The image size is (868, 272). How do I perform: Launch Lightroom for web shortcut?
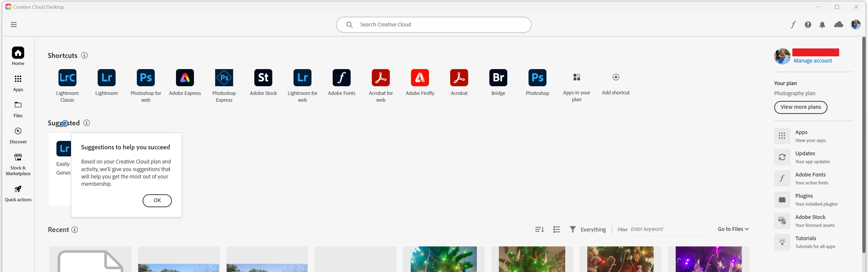tap(302, 78)
